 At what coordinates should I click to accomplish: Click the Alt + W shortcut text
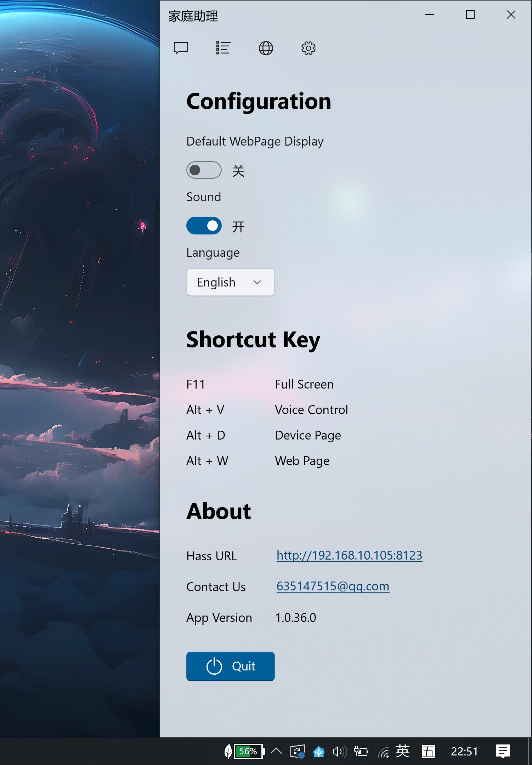208,461
